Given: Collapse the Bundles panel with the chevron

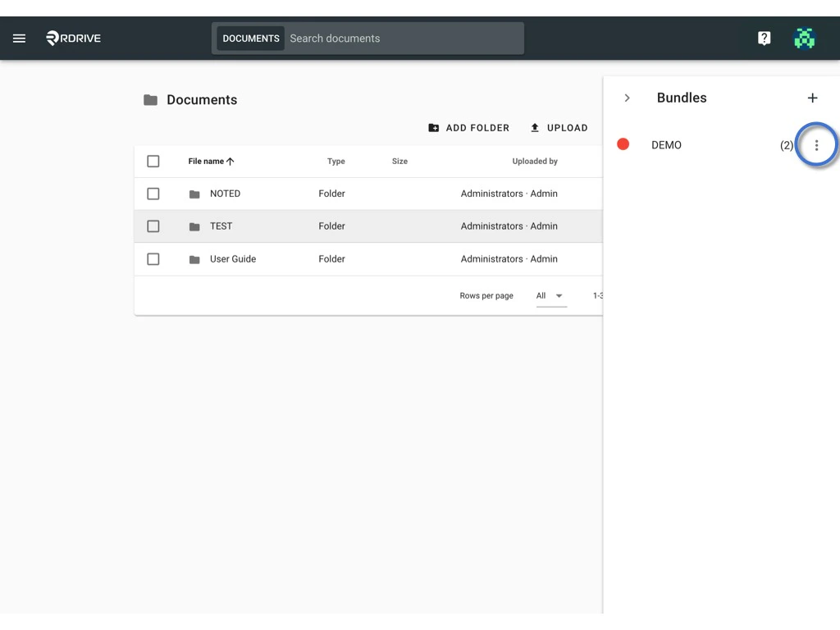Looking at the screenshot, I should 627,98.
